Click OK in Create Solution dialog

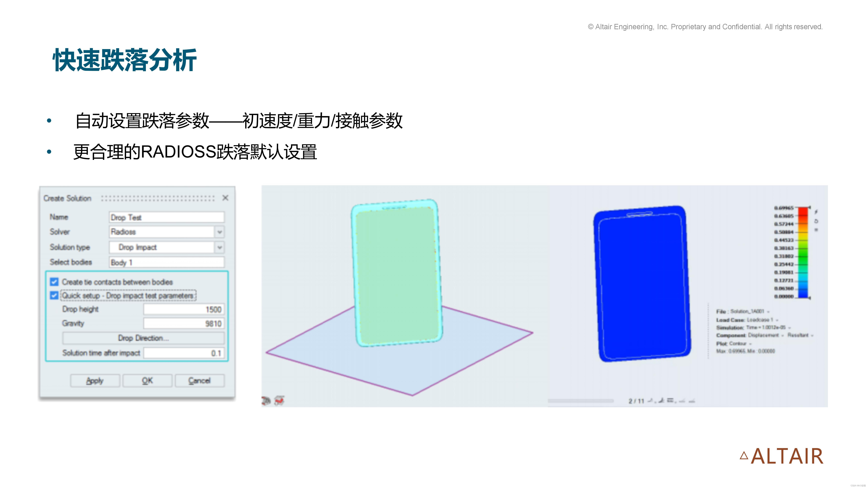(x=147, y=381)
